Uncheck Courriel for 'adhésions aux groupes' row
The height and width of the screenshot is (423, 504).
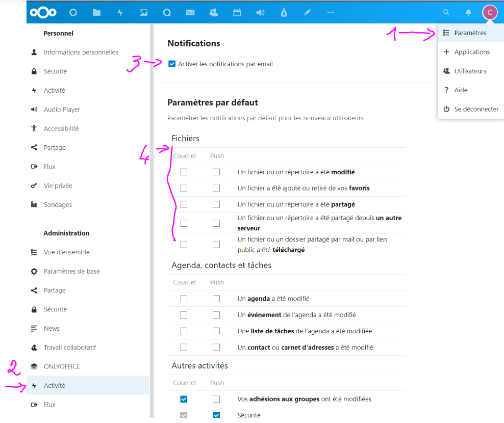click(x=184, y=399)
